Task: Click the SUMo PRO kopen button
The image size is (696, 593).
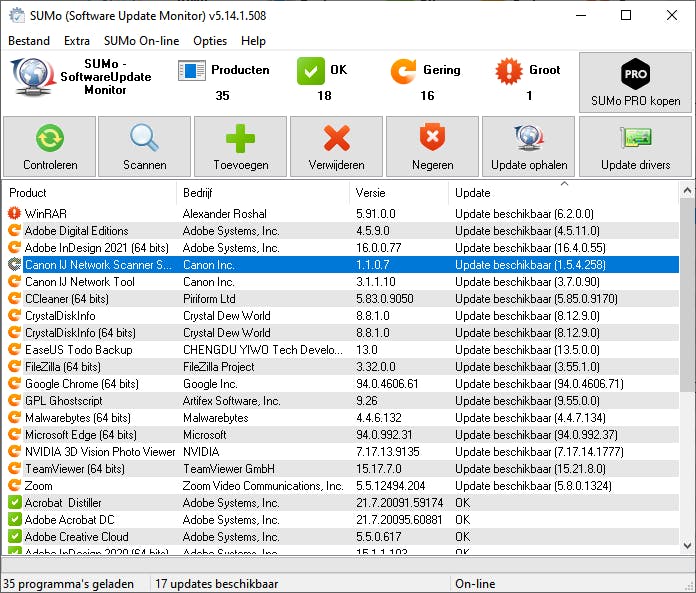Action: [x=635, y=82]
